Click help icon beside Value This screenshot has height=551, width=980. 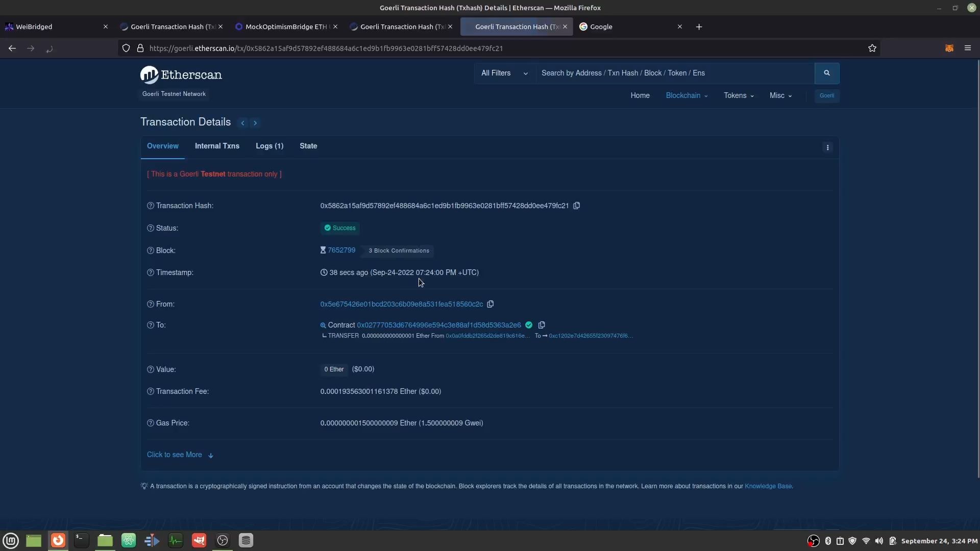click(151, 369)
